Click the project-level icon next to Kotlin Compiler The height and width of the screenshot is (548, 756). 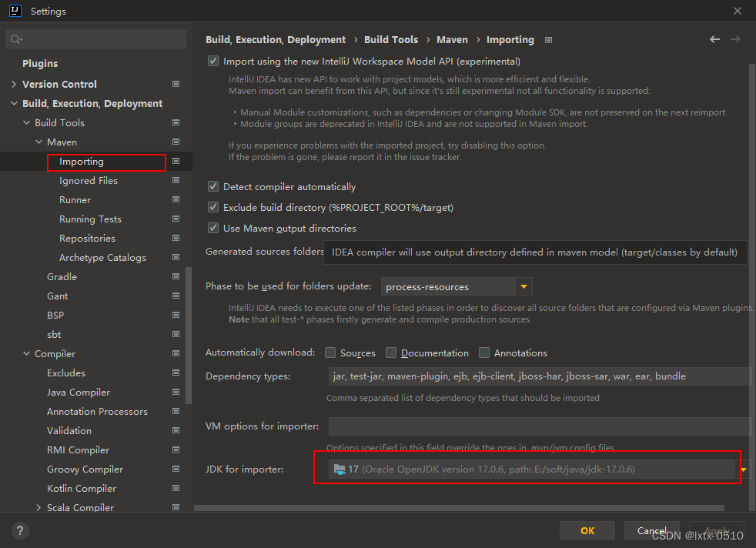176,488
